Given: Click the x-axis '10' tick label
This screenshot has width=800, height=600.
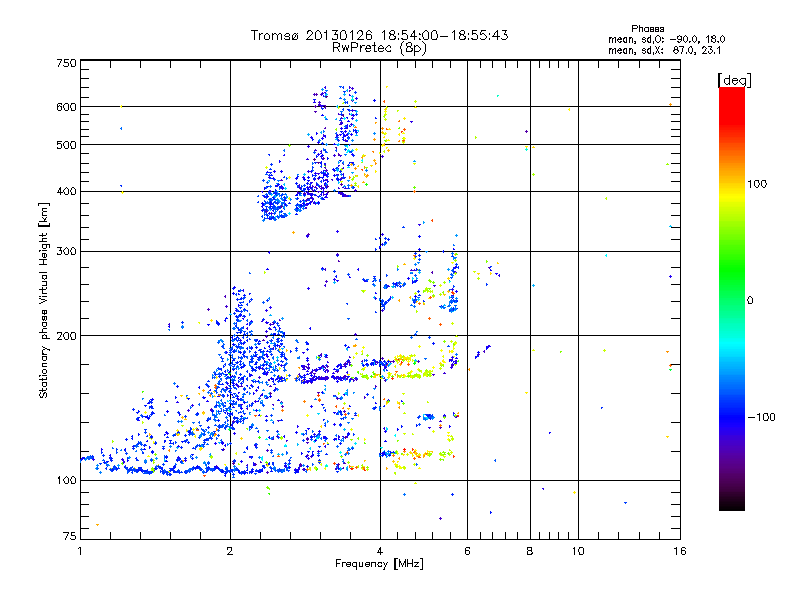Looking at the screenshot, I should click(578, 551).
